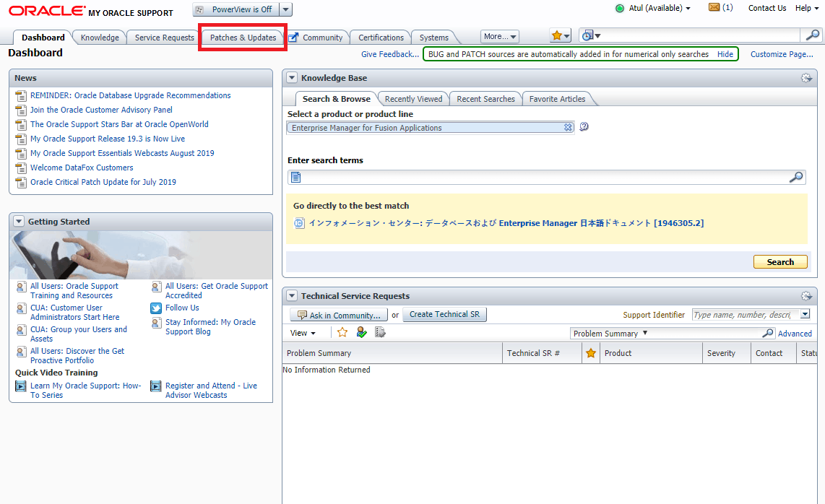Switch to the Recent Searches tab
Viewport: 825px width, 504px height.
pos(485,99)
